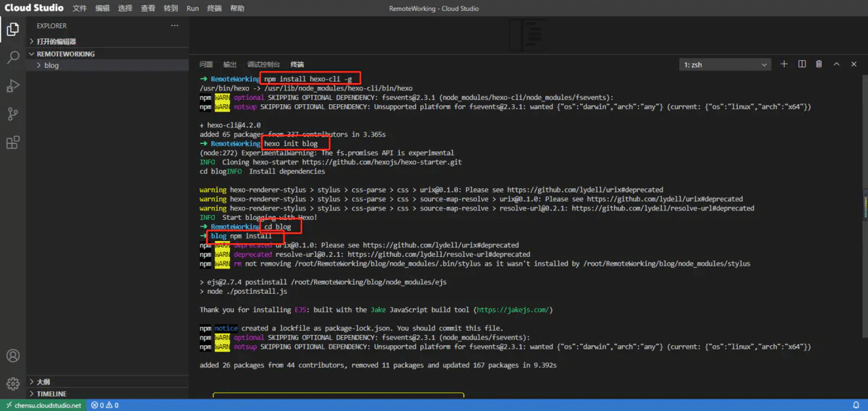Open the Explorer files icon in activity bar

12,30
